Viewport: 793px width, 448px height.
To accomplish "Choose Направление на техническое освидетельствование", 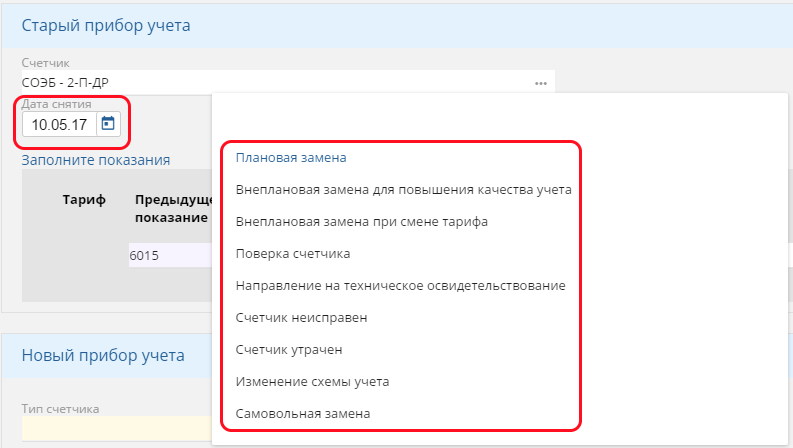I will [x=400, y=286].
